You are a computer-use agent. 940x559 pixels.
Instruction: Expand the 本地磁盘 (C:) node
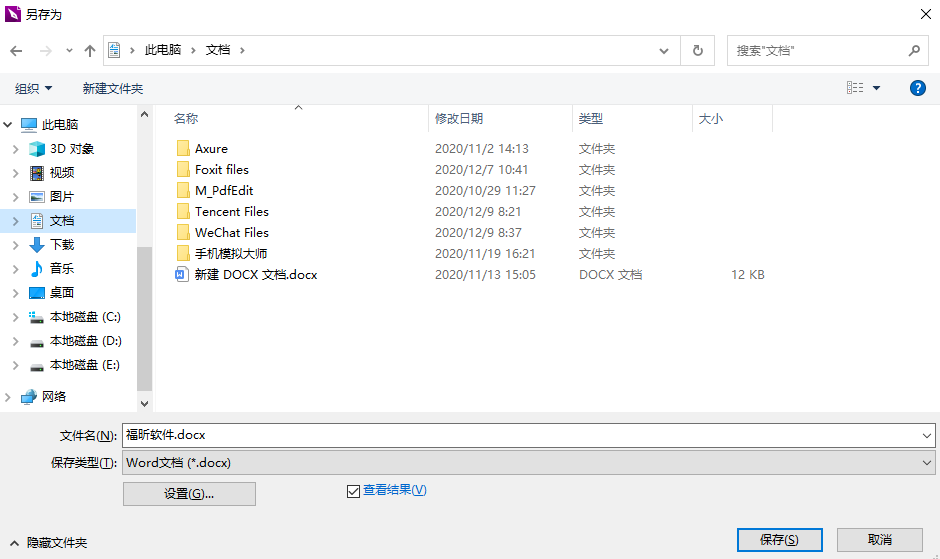pyautogui.click(x=16, y=317)
